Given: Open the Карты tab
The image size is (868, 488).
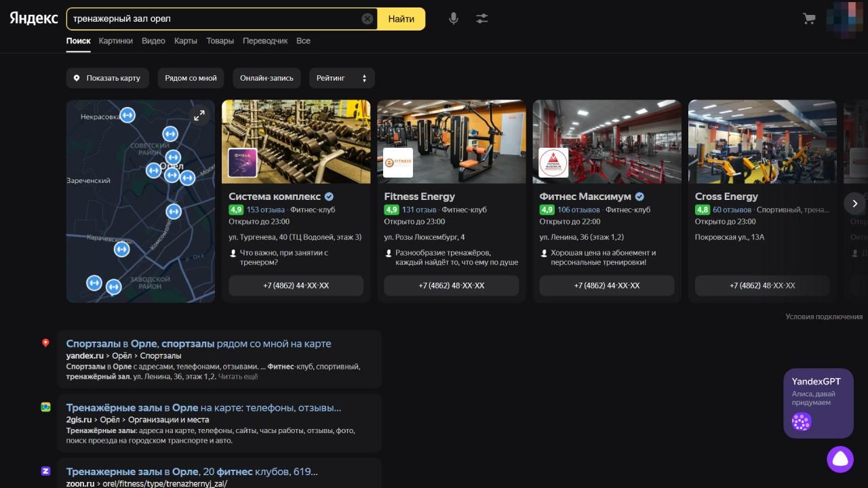Looking at the screenshot, I should tap(185, 41).
